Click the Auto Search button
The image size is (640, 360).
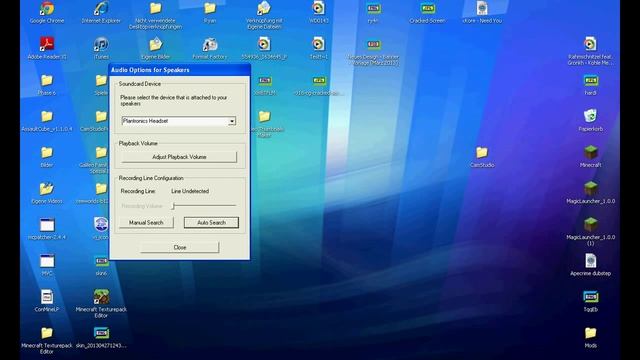[211, 223]
